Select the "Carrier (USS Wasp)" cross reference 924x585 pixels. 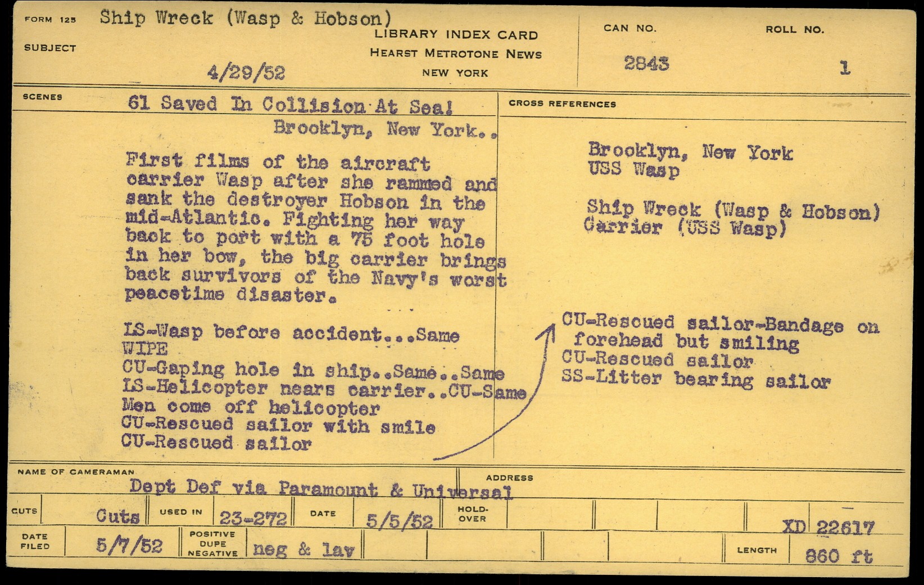tap(684, 227)
